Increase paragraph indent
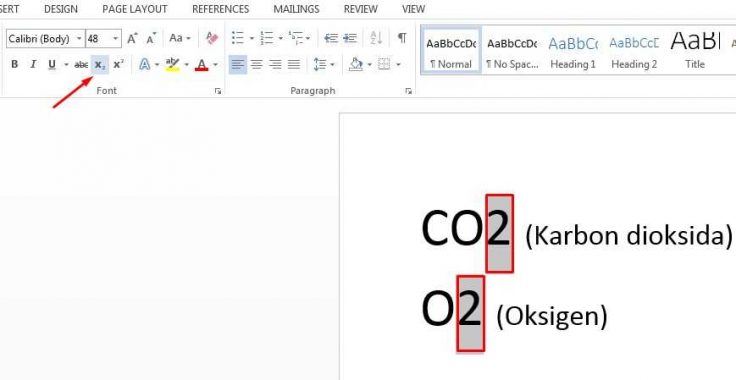This screenshot has height=380, width=736. click(350, 38)
